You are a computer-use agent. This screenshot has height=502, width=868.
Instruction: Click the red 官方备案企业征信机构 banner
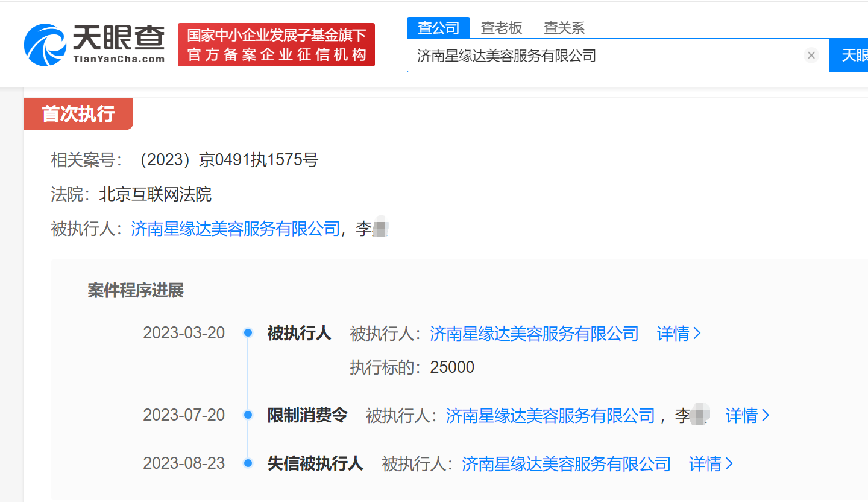coord(277,45)
